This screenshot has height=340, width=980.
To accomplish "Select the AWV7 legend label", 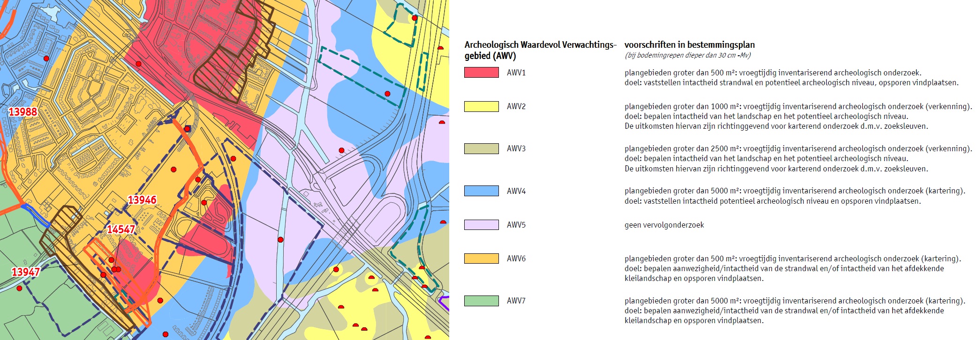I will (x=516, y=301).
